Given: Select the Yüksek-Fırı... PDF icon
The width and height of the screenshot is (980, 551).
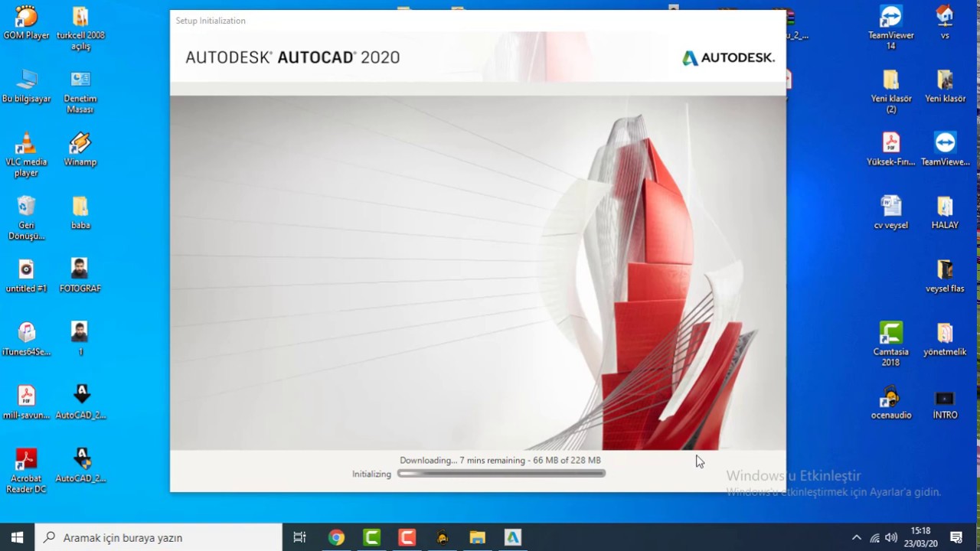Looking at the screenshot, I should (891, 150).
